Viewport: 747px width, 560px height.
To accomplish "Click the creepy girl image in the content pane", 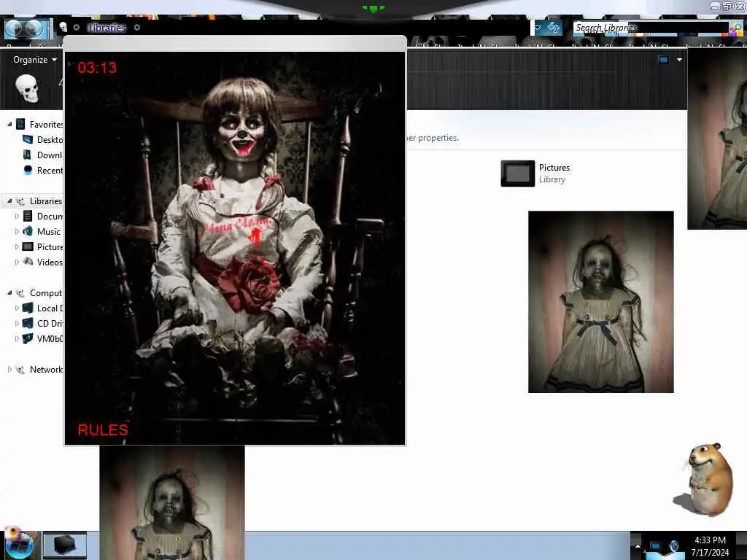I will coord(601,302).
